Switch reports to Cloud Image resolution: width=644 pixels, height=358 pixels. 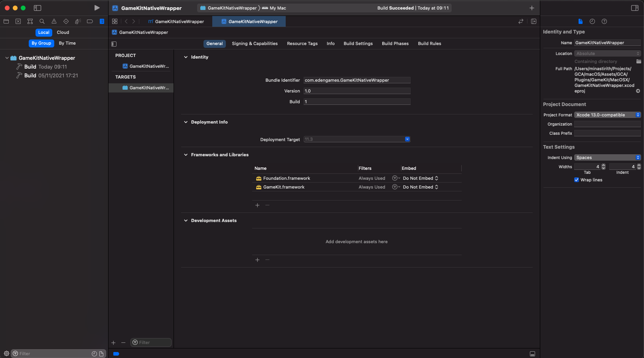[x=63, y=33]
